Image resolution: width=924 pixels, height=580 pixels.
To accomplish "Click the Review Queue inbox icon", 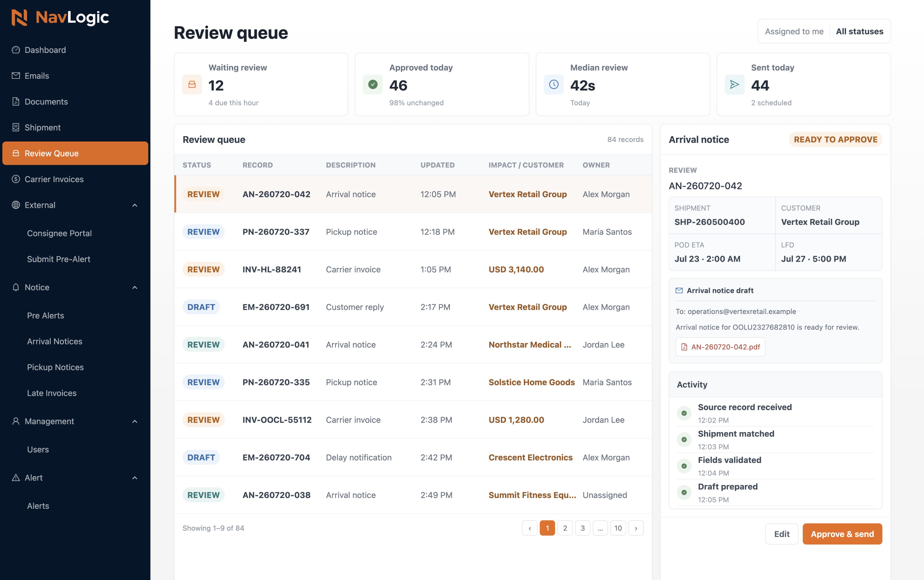I will [x=16, y=153].
